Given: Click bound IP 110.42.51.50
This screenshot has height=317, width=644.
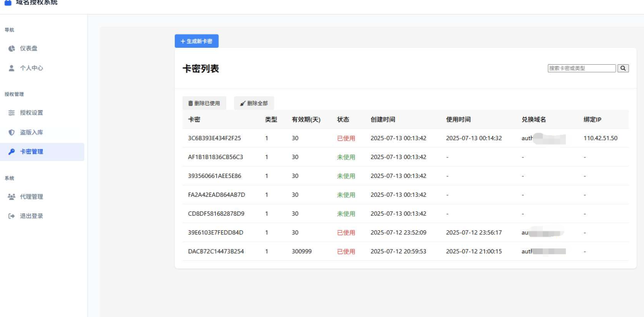Looking at the screenshot, I should (x=601, y=138).
